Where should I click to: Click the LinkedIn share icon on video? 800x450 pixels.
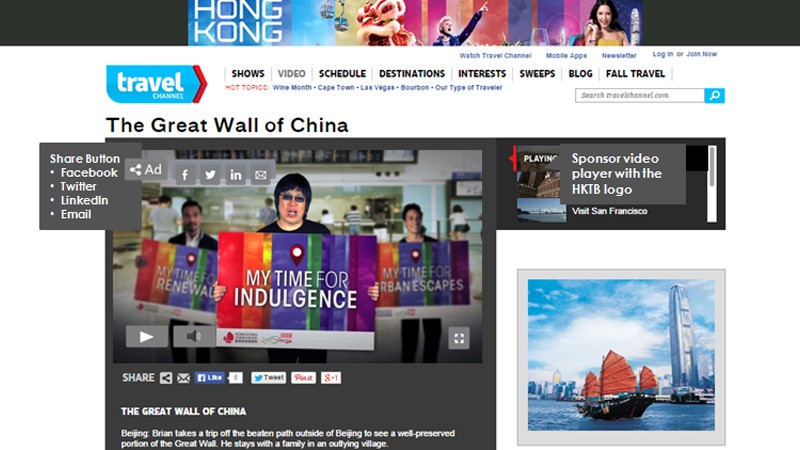coord(235,175)
